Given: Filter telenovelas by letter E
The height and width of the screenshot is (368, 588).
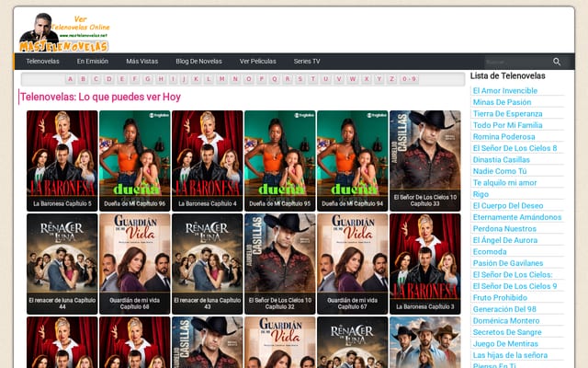Looking at the screenshot, I should 122,79.
